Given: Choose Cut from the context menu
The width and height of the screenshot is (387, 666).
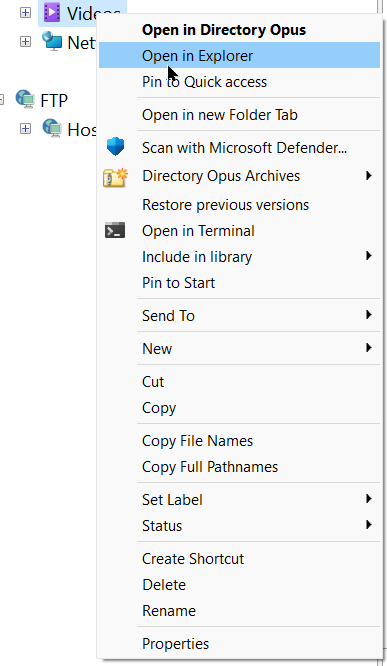Looking at the screenshot, I should [x=240, y=381].
